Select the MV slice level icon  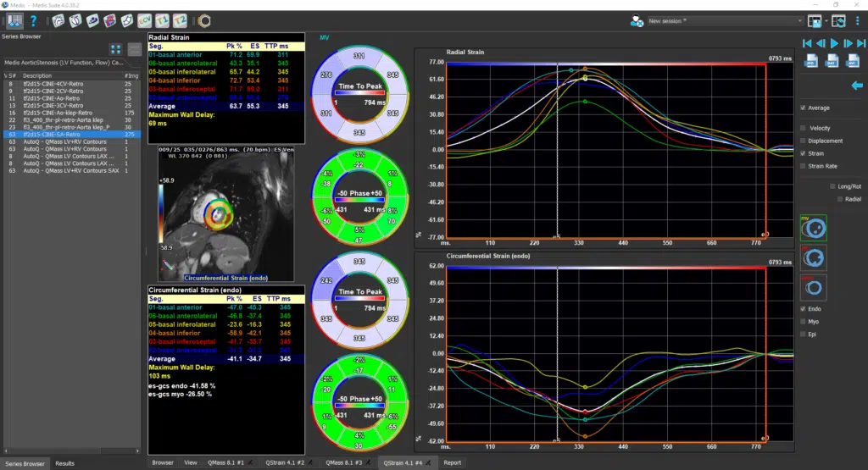tap(813, 228)
